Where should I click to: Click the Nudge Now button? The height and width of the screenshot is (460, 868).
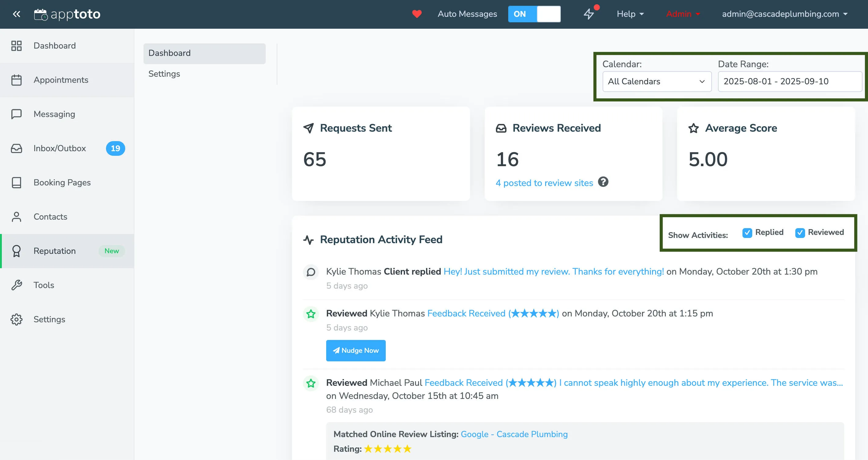coord(356,350)
